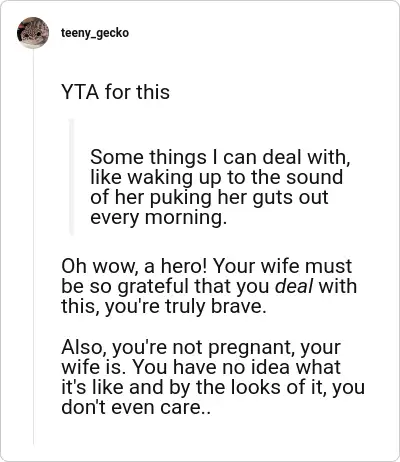The height and width of the screenshot is (462, 400).
Task: Open the teeny_gecko avatar picture
Action: (33, 33)
